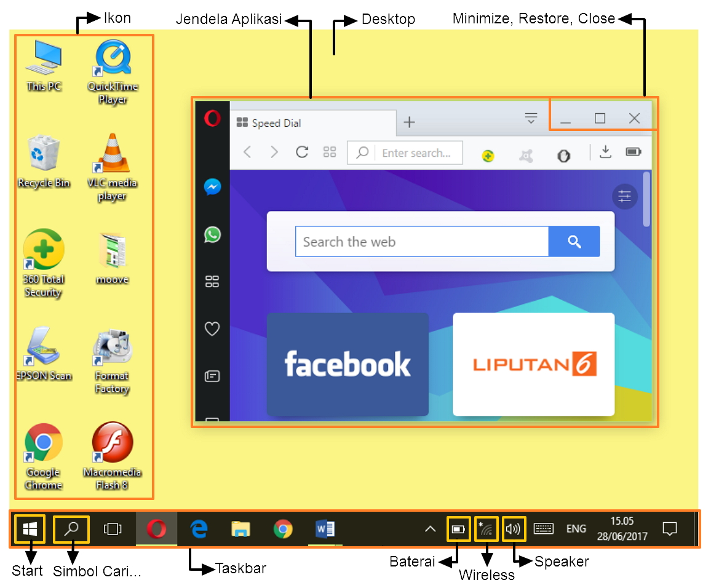
Task: Select the Recycle Bin desktop icon
Action: coord(44,162)
